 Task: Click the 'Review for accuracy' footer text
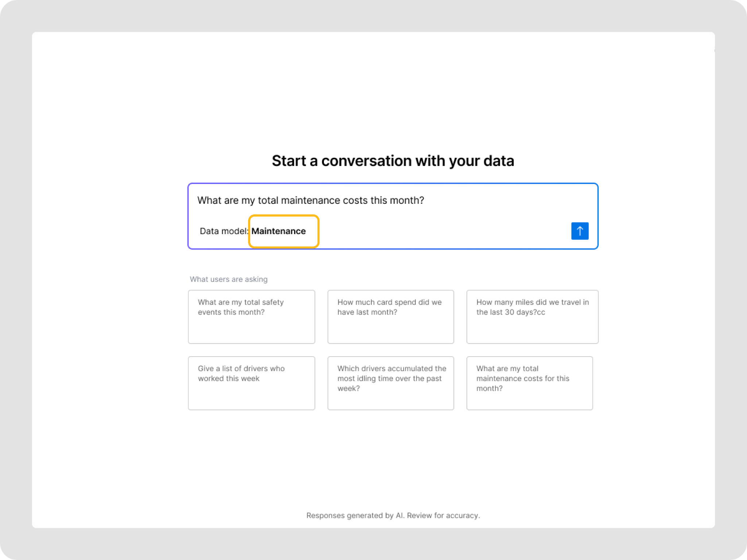click(x=443, y=516)
